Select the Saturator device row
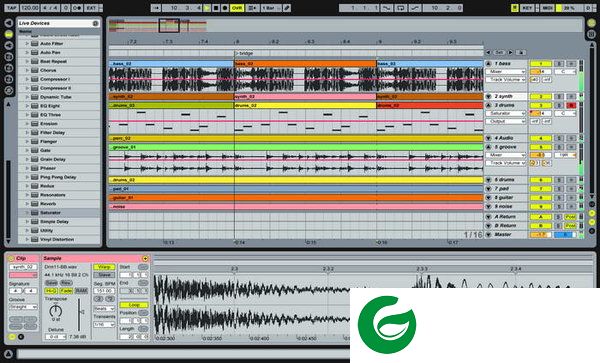Screen dimensions: 600x363 (59, 213)
